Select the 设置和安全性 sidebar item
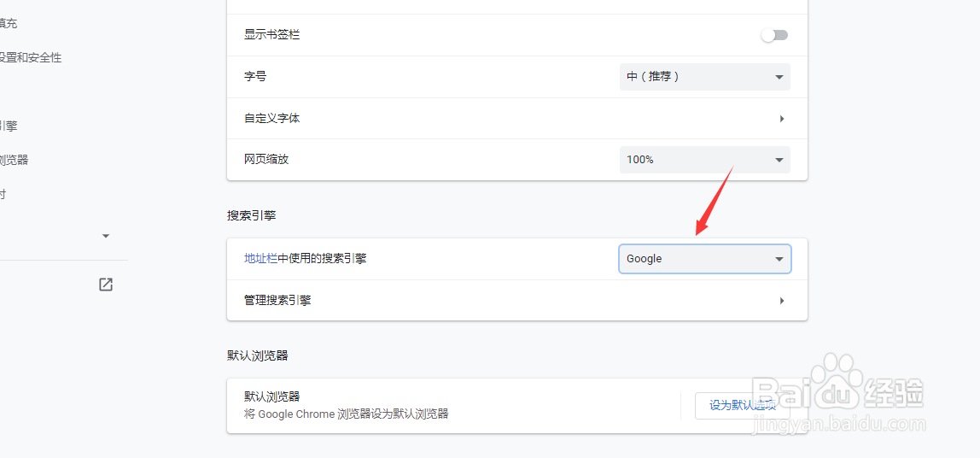The image size is (980, 458). tap(31, 58)
